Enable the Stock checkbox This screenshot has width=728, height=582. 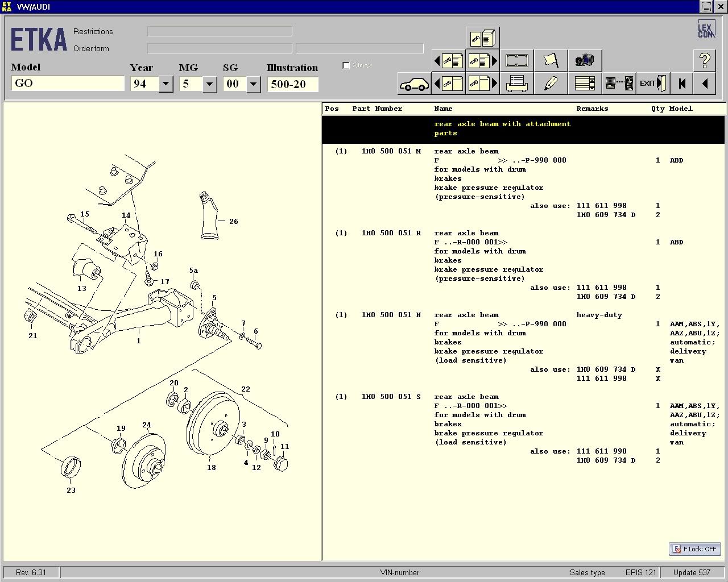(346, 65)
